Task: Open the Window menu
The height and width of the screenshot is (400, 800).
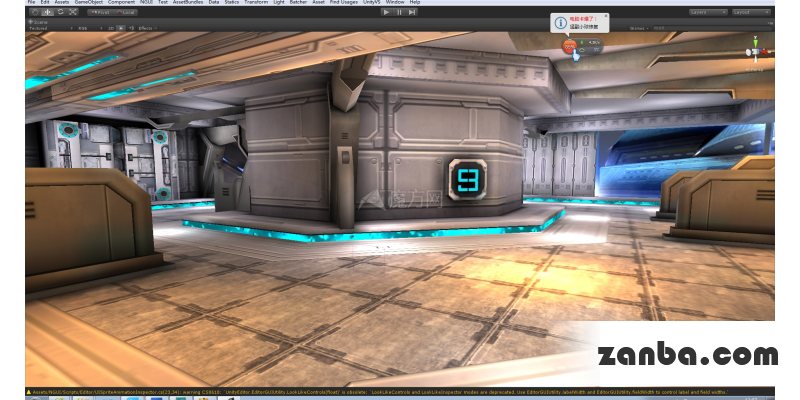Action: (394, 3)
